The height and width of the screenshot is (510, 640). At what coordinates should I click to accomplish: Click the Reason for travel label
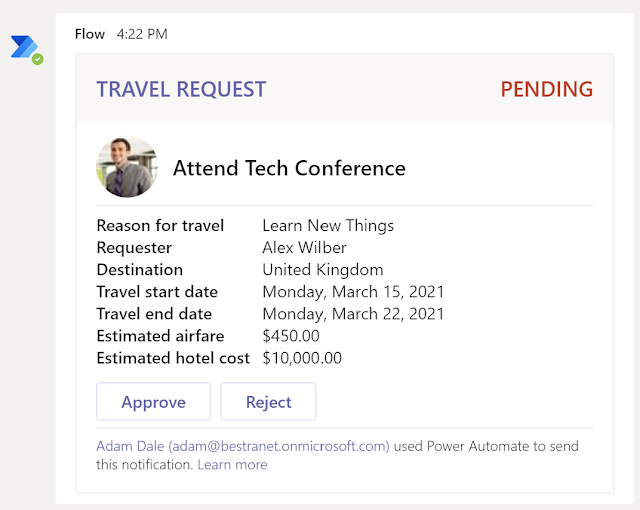[160, 226]
